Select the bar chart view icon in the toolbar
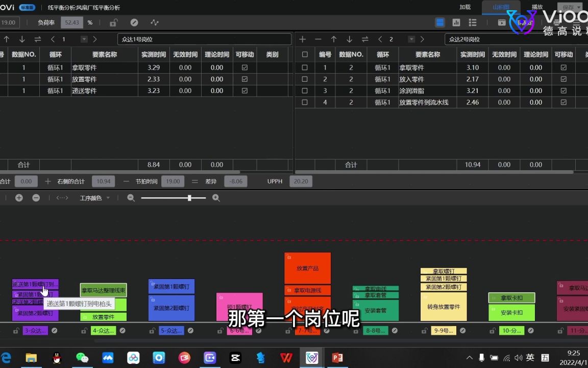Image resolution: width=588 pixels, height=368 pixels. pyautogui.click(x=456, y=22)
